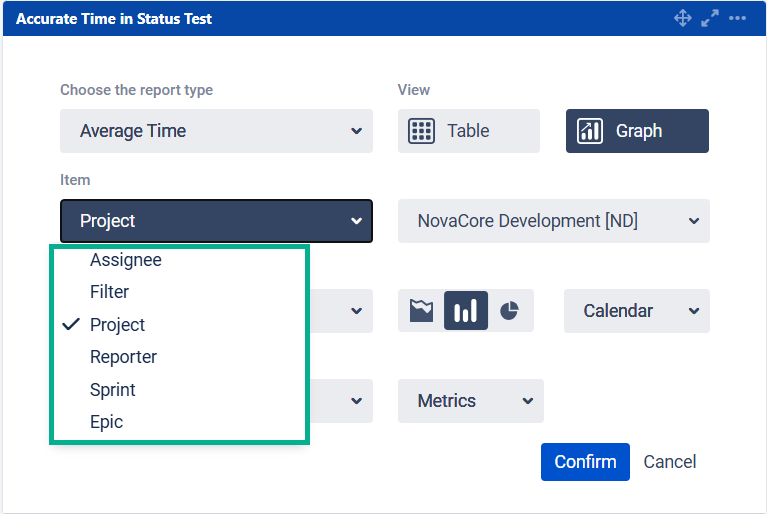Switch to Table view
This screenshot has height=514, width=767.
coord(468,131)
